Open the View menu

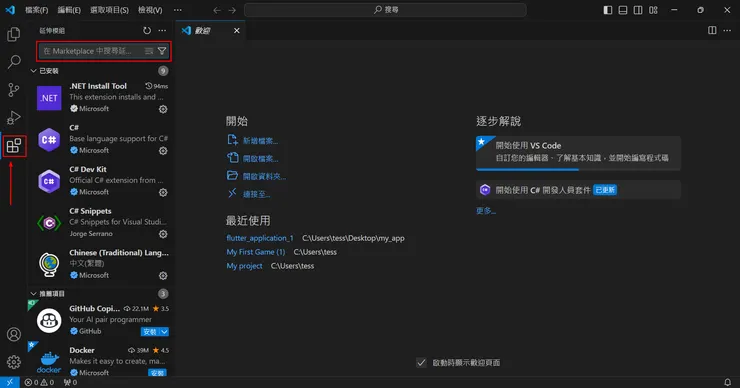(x=150, y=10)
